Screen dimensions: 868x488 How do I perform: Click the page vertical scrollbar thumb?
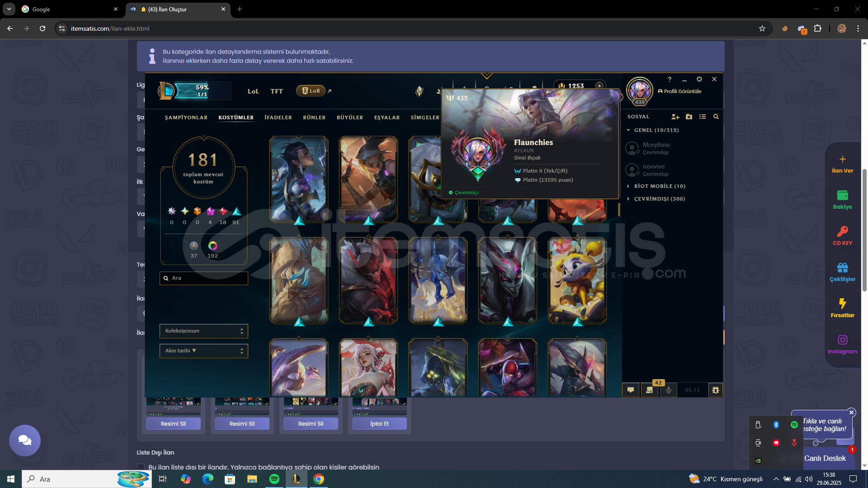tap(864, 230)
